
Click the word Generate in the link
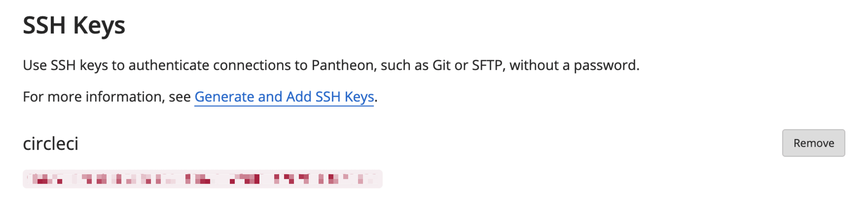[224, 97]
